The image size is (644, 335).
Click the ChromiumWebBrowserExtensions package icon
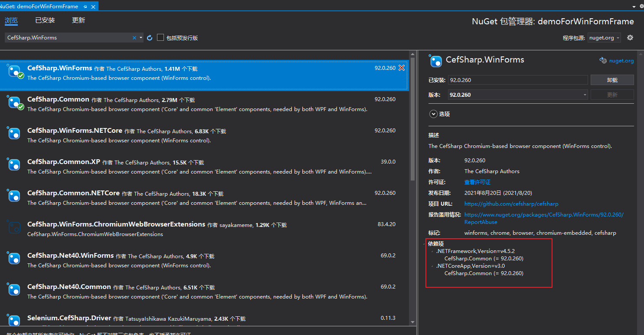(14, 227)
